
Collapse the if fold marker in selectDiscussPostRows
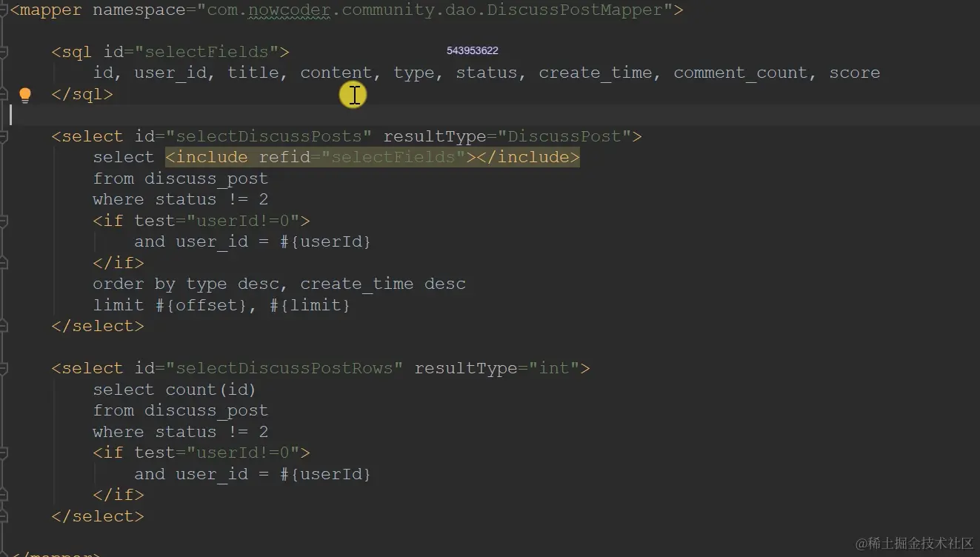[x=4, y=453]
